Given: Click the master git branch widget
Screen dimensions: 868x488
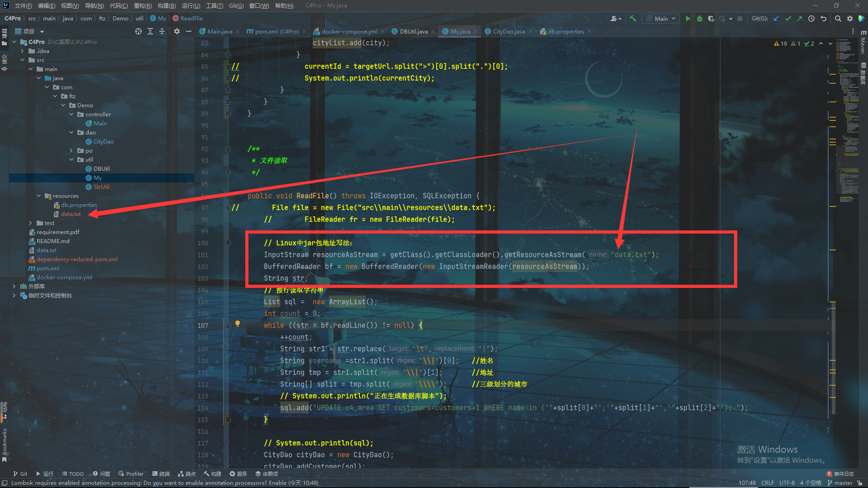Looking at the screenshot, I should (x=840, y=483).
